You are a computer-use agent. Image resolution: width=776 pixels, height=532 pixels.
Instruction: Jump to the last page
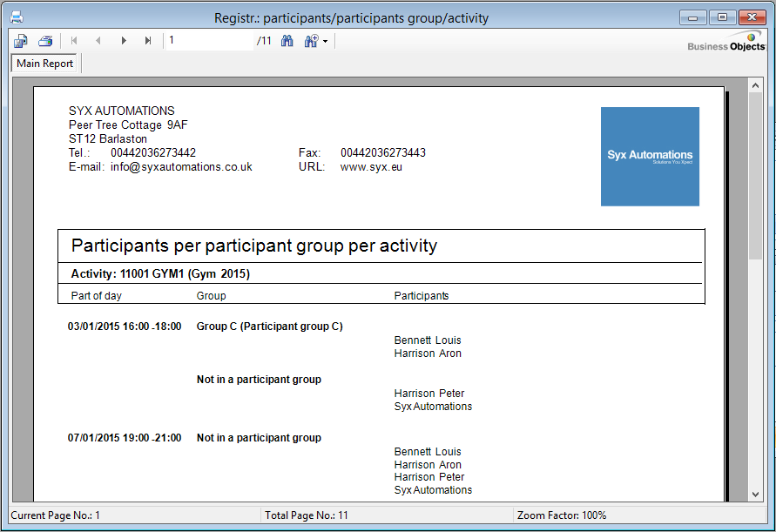[148, 41]
